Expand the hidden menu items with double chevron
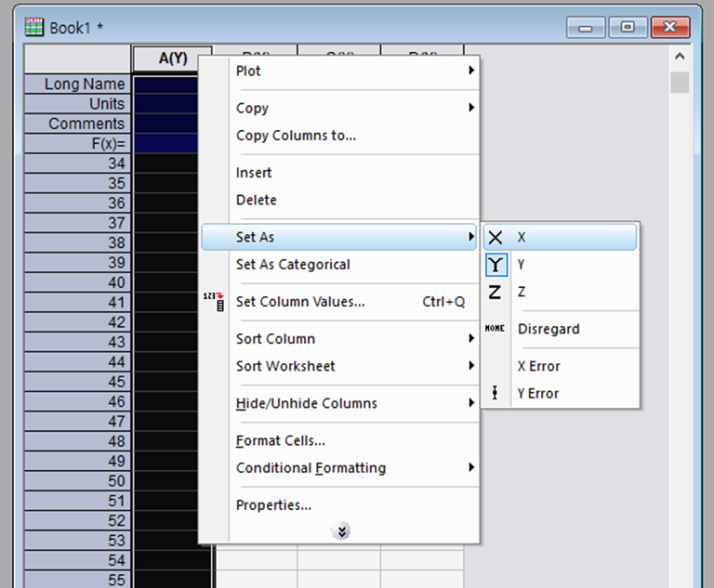This screenshot has height=588, width=714. [341, 530]
